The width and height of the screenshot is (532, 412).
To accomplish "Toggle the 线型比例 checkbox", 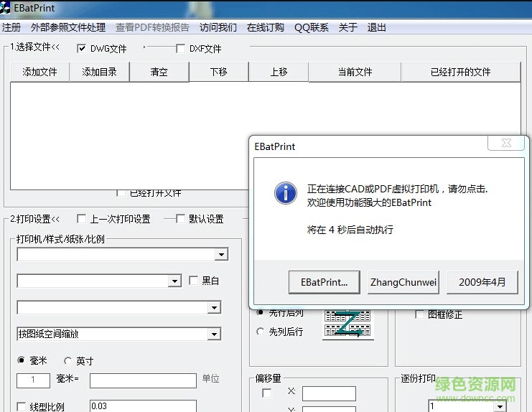I will 22,406.
